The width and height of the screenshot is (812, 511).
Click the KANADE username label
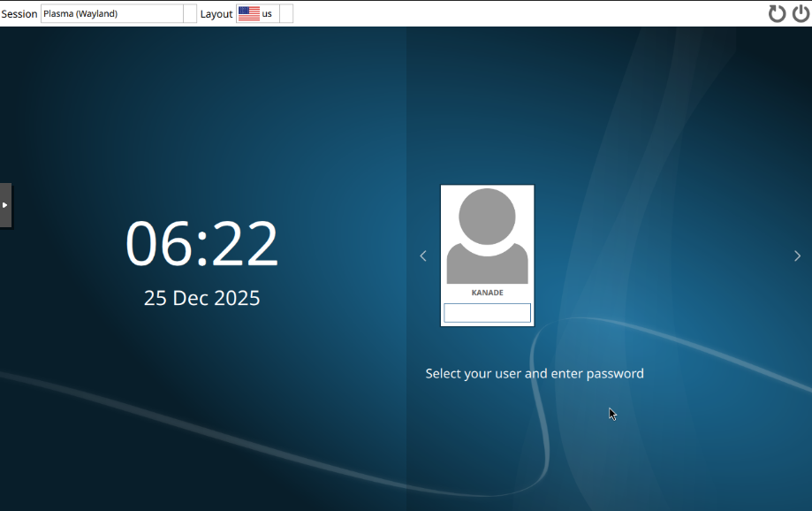pyautogui.click(x=488, y=293)
